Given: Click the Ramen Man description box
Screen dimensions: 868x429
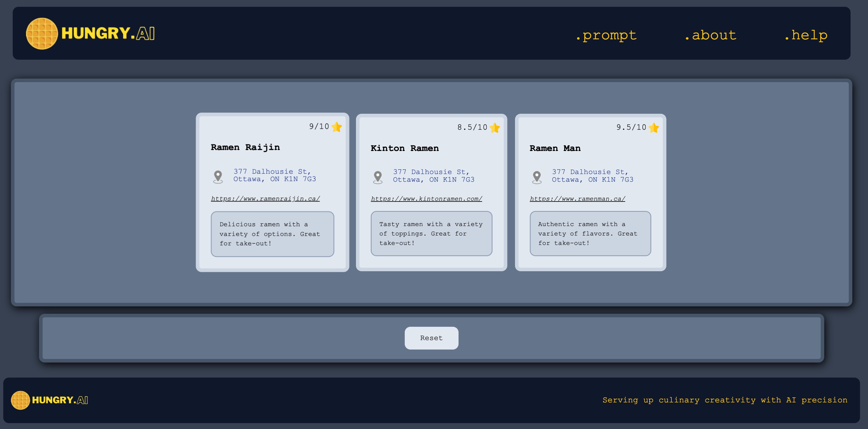Looking at the screenshot, I should [590, 233].
